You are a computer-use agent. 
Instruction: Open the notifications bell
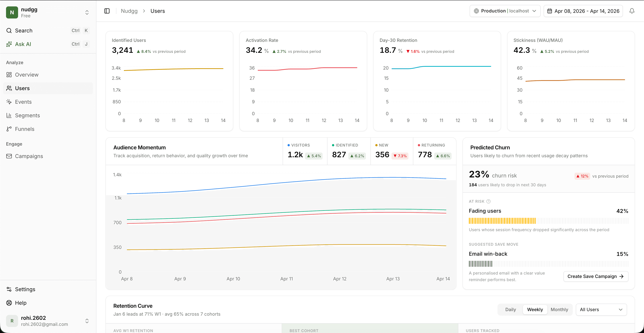[x=632, y=11]
